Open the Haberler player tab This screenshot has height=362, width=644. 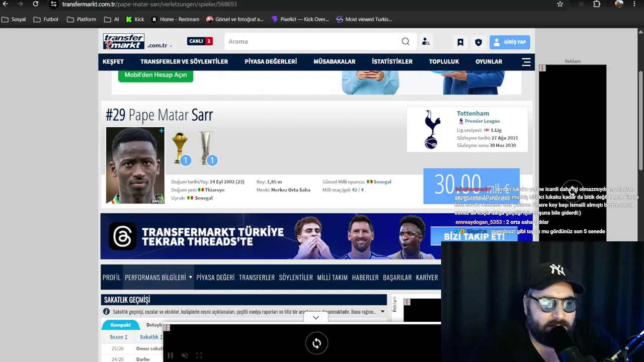pyautogui.click(x=365, y=278)
